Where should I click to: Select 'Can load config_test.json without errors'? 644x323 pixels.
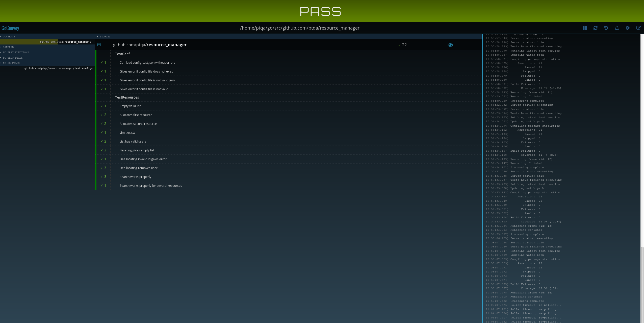tap(147, 63)
